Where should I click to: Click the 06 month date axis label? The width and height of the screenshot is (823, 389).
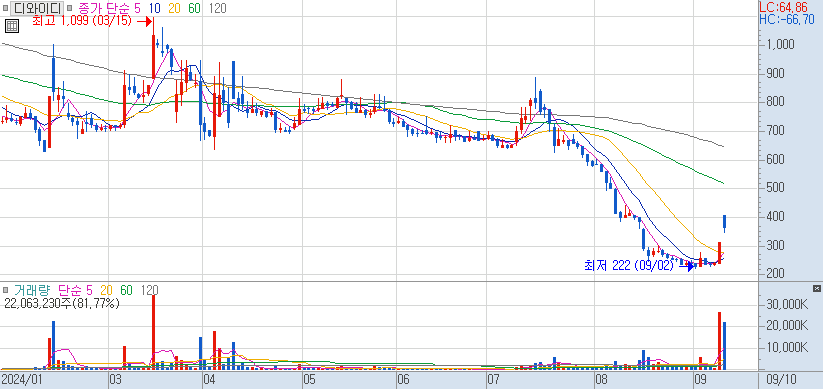click(x=403, y=379)
